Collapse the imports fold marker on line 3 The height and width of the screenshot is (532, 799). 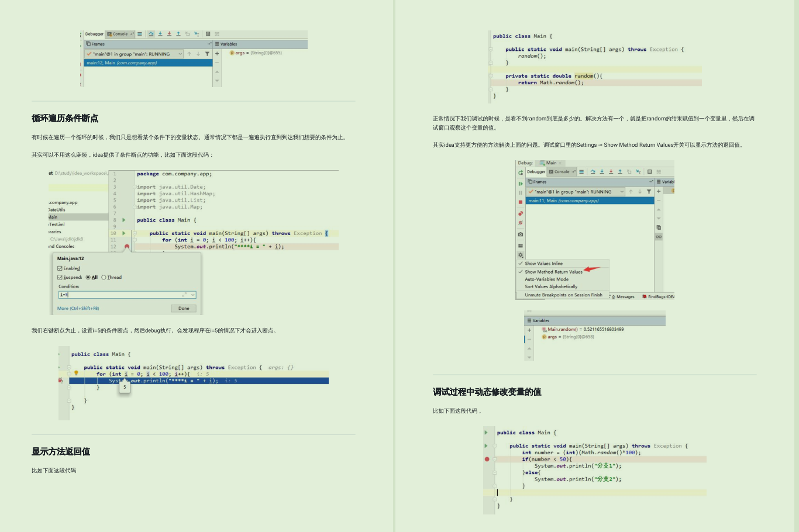click(135, 187)
